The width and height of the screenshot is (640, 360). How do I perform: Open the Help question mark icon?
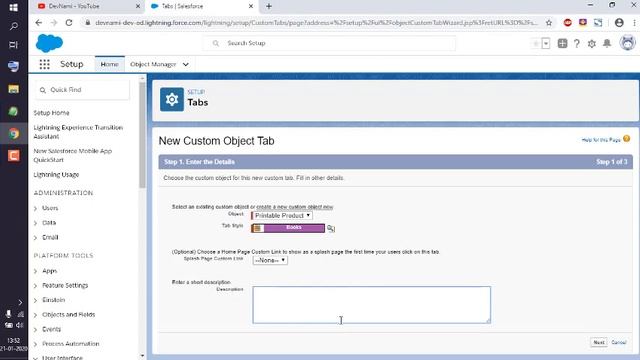point(576,43)
